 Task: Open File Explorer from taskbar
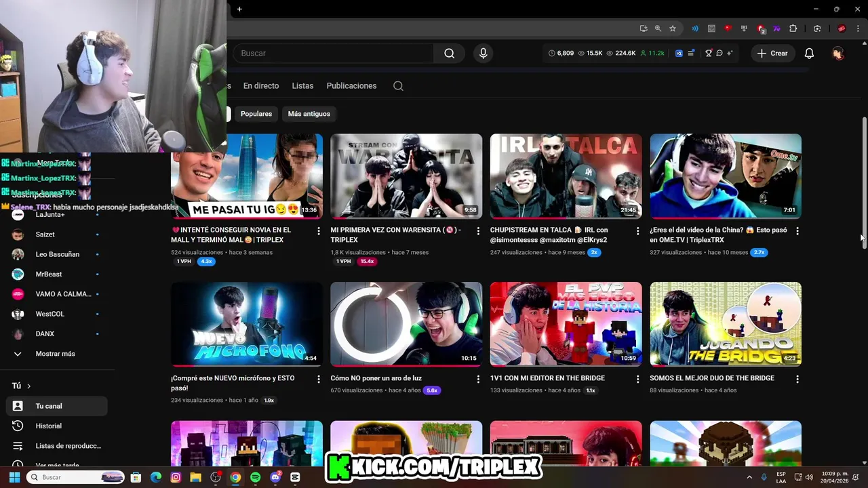coord(195,477)
